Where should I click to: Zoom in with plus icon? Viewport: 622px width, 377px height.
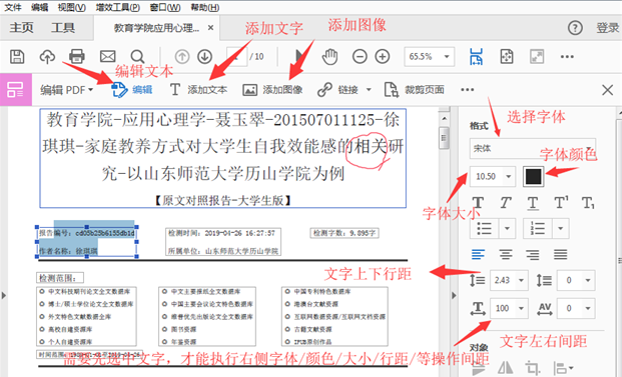[x=382, y=56]
